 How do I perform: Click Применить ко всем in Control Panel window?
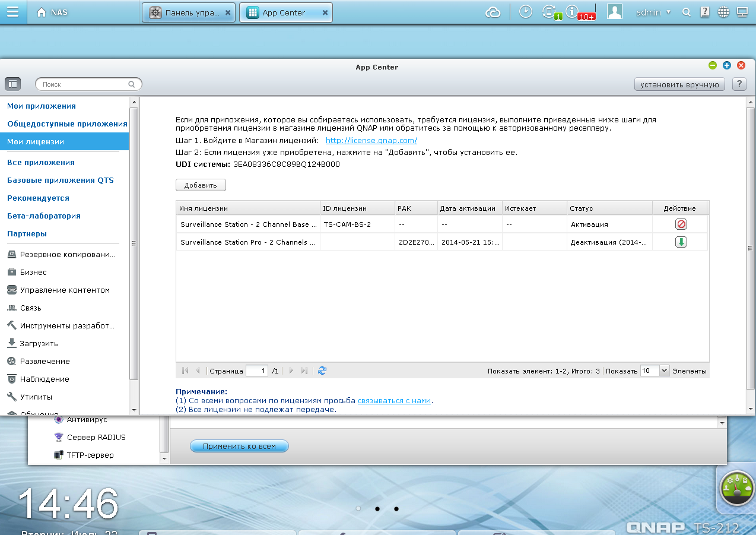[x=239, y=446]
